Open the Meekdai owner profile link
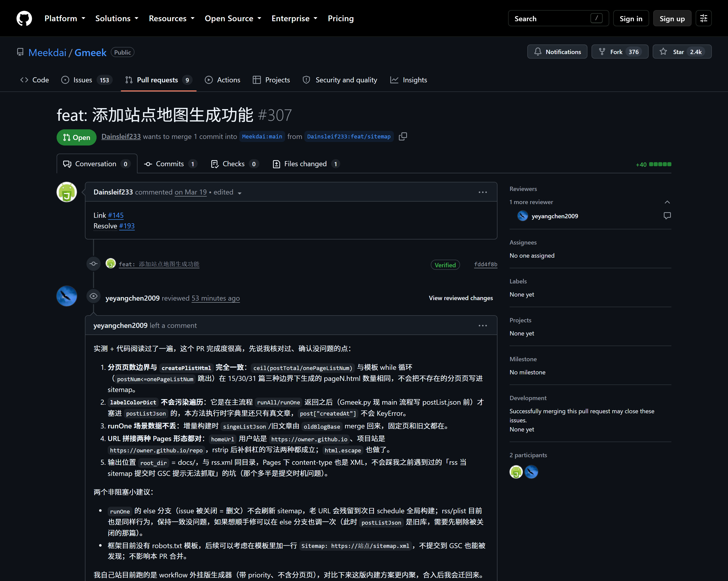 pos(47,52)
